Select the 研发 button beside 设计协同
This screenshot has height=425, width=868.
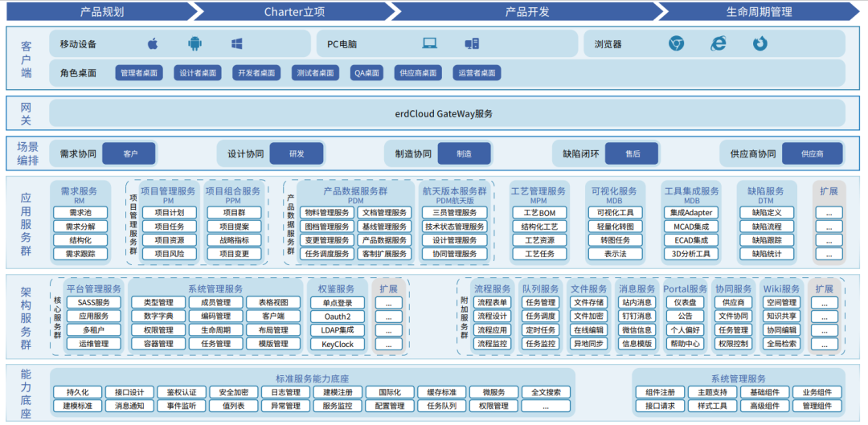click(x=297, y=153)
